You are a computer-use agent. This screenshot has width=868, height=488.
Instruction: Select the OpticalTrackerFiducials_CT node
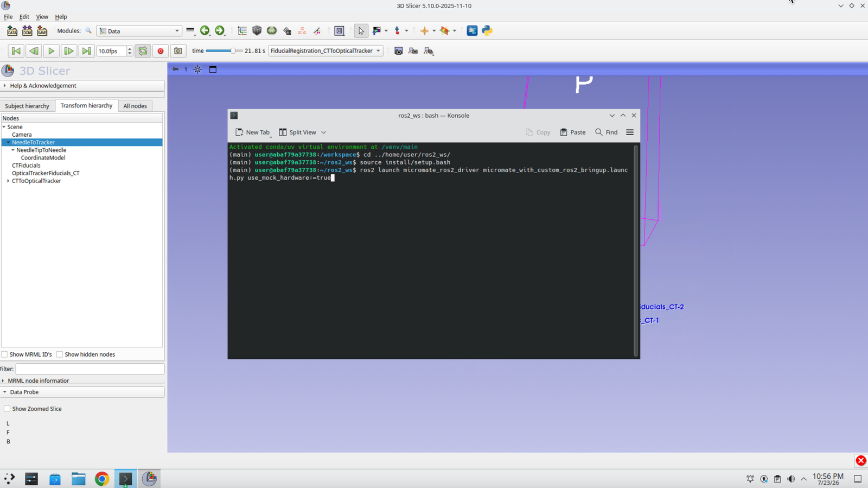46,173
